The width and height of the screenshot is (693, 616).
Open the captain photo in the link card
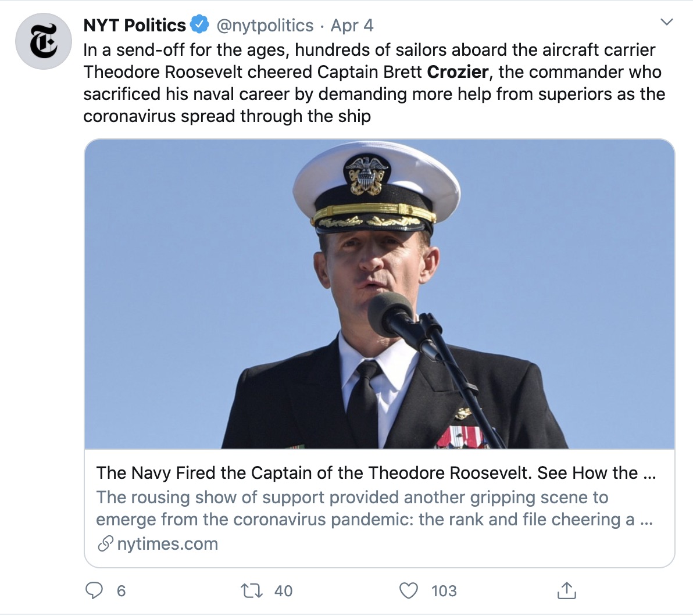(x=379, y=294)
